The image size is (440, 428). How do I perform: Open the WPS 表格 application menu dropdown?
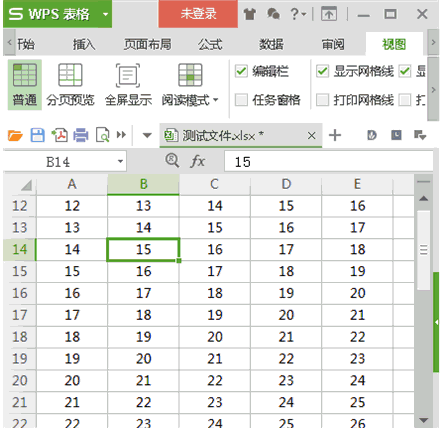point(105,14)
